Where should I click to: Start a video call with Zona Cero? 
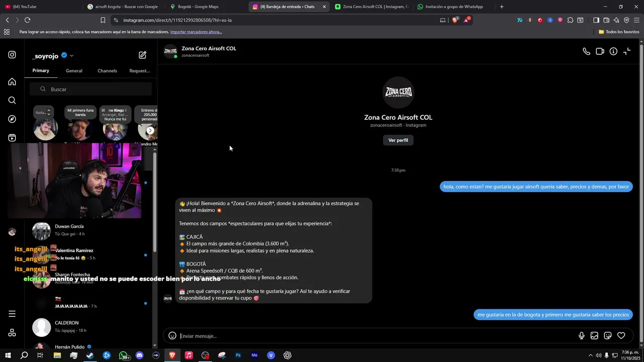600,51
